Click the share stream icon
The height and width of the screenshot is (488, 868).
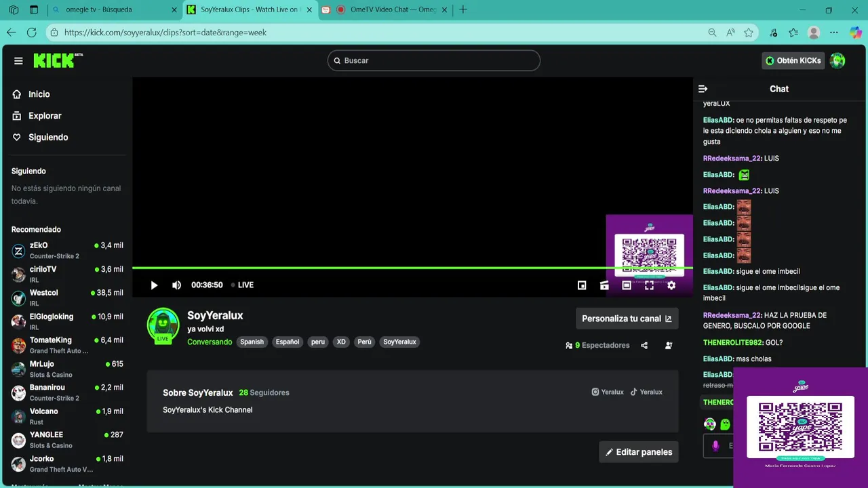[x=644, y=346]
